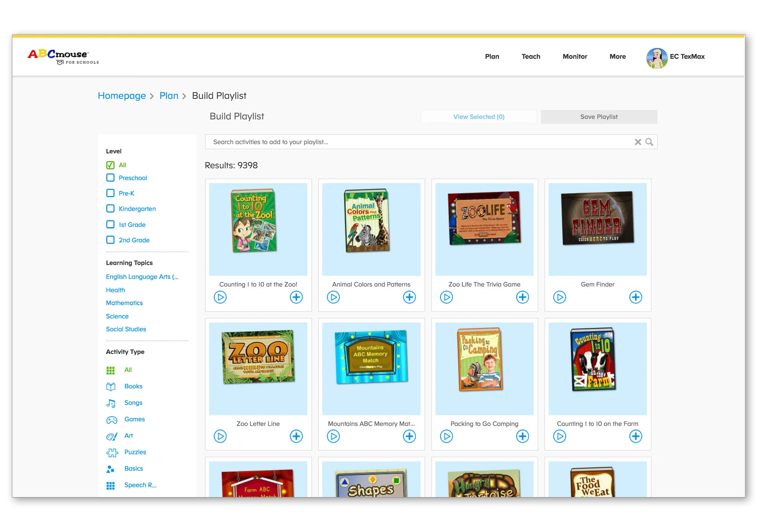Filter by Art palette icon
This screenshot has height=532, width=760.
tap(111, 436)
